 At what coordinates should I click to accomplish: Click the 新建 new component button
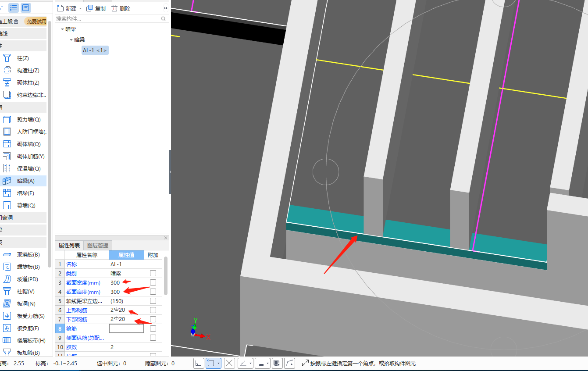[67, 8]
